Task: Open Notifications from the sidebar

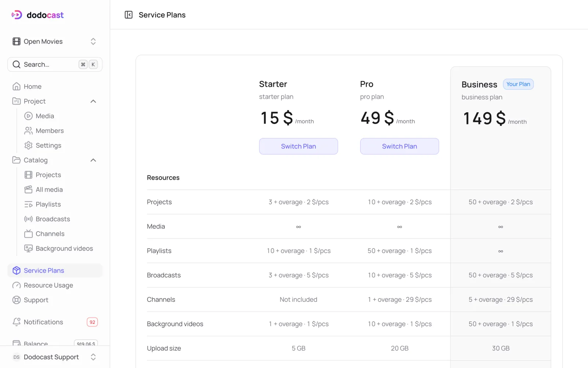Action: (55, 322)
